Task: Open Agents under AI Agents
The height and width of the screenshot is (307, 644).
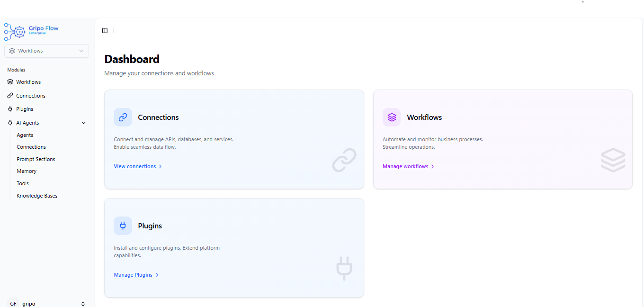Action: point(25,135)
